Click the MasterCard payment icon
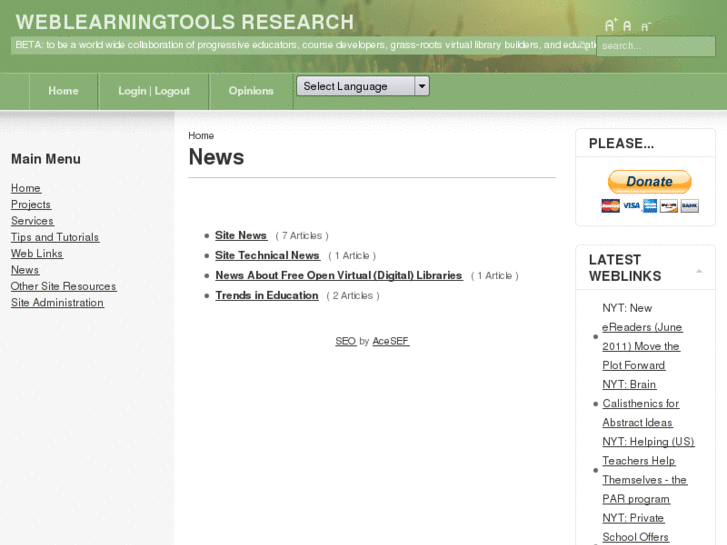The image size is (727, 545). pos(610,205)
